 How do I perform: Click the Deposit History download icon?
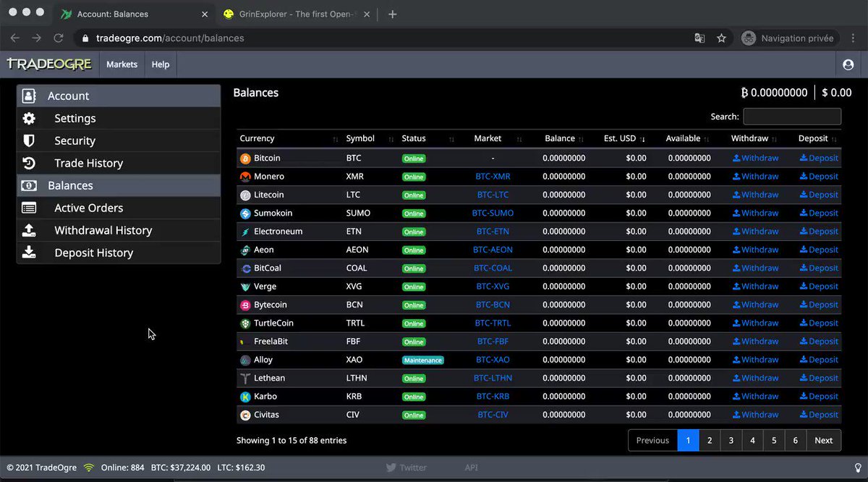point(29,253)
